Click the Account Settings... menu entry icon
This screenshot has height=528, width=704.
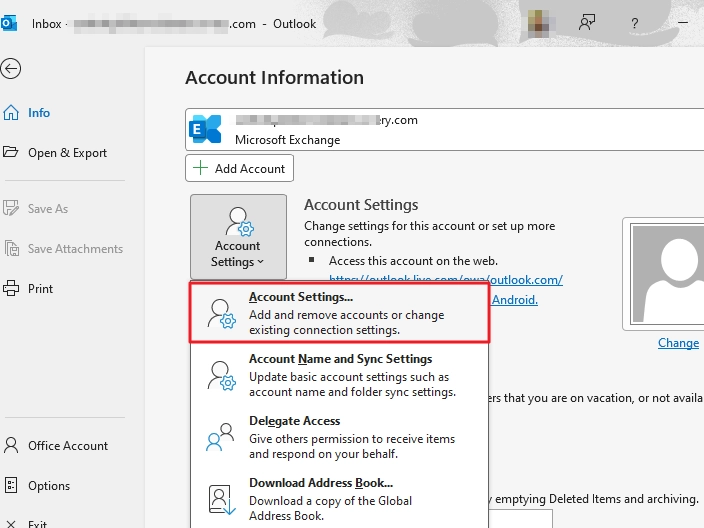click(221, 314)
